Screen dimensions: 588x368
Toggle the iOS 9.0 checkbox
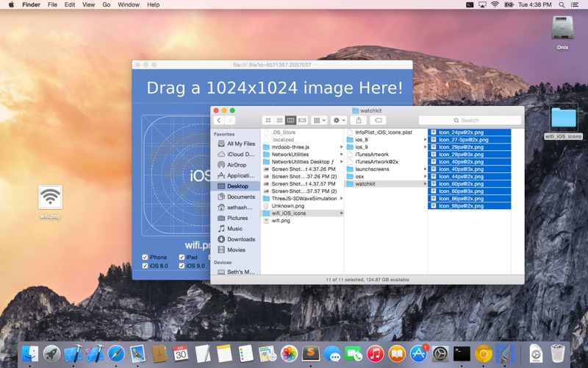(182, 266)
